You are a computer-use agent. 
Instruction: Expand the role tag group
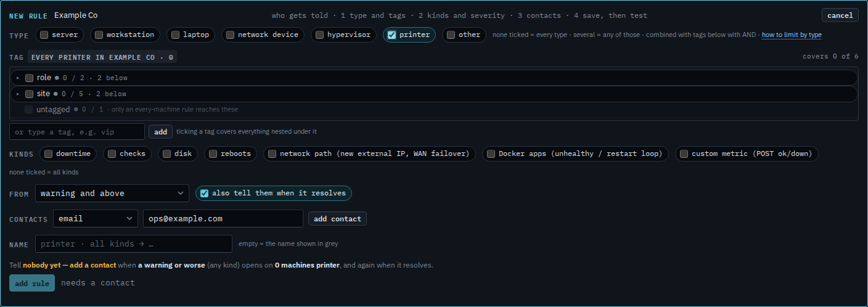pos(18,78)
